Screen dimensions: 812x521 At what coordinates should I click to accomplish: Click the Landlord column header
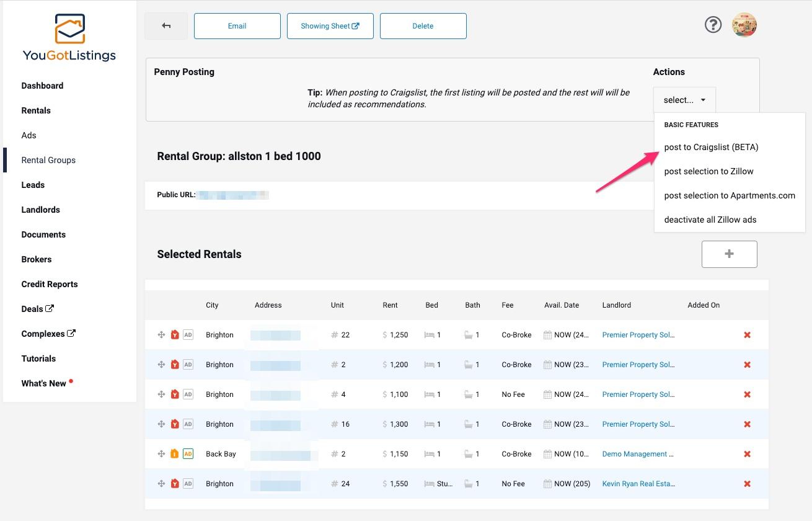pos(616,305)
